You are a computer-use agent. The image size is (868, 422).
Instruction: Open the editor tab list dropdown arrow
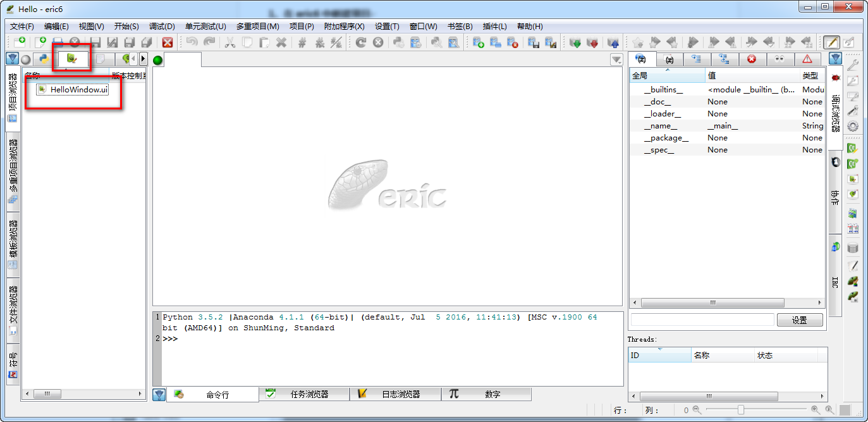616,59
